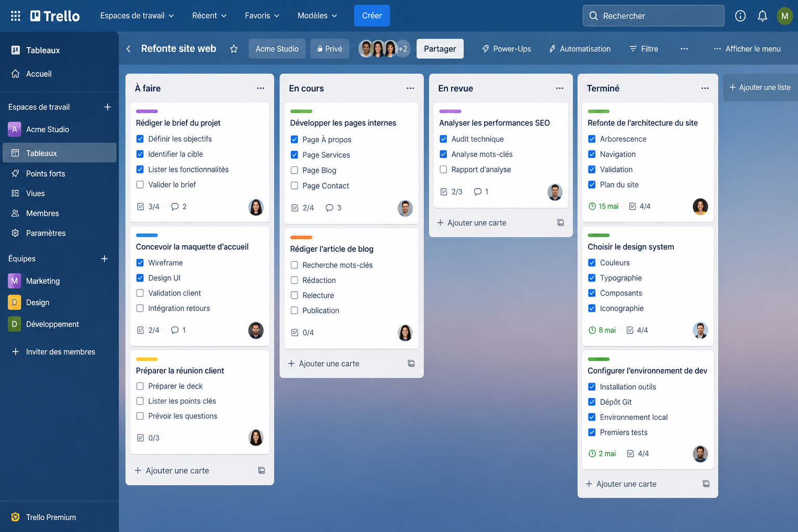Check the Valider le brief checkbox
Image resolution: width=798 pixels, height=532 pixels.
(x=140, y=184)
